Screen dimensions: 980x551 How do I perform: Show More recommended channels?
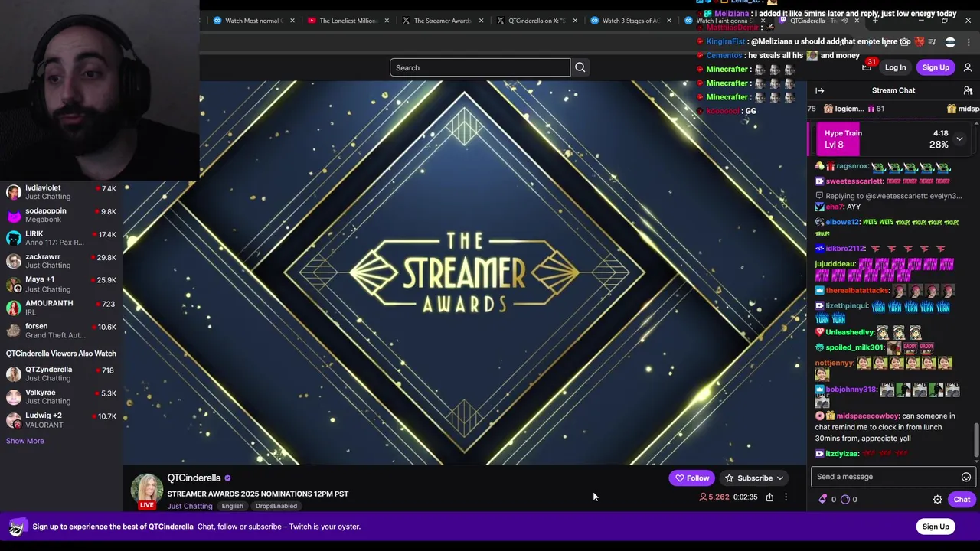click(25, 441)
